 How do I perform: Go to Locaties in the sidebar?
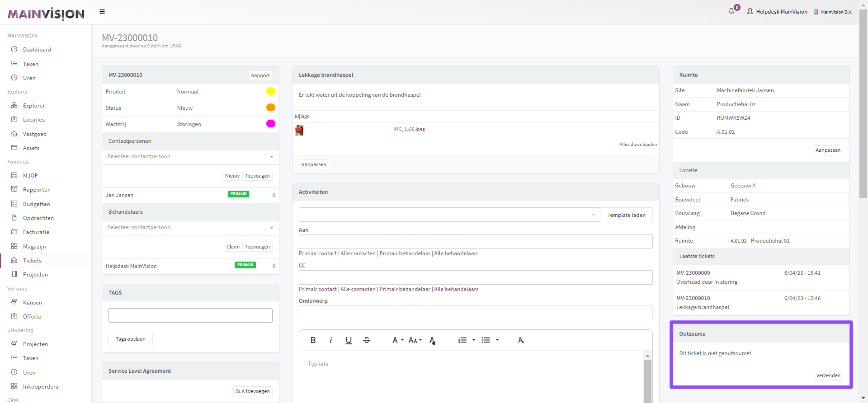(x=34, y=120)
